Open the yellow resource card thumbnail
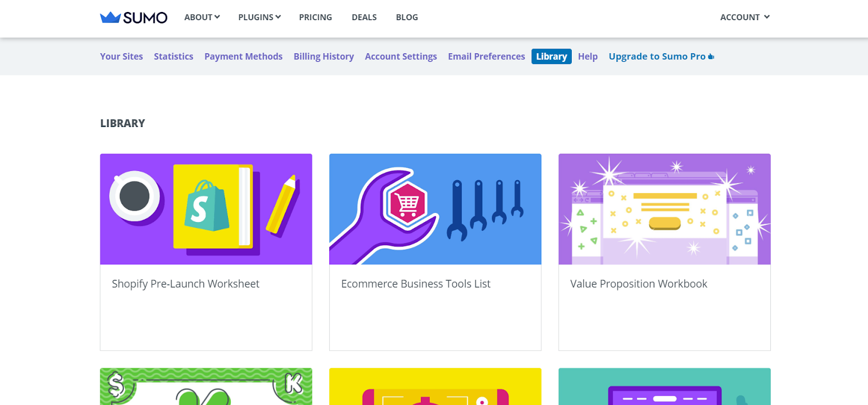Image resolution: width=868 pixels, height=405 pixels. 435,387
